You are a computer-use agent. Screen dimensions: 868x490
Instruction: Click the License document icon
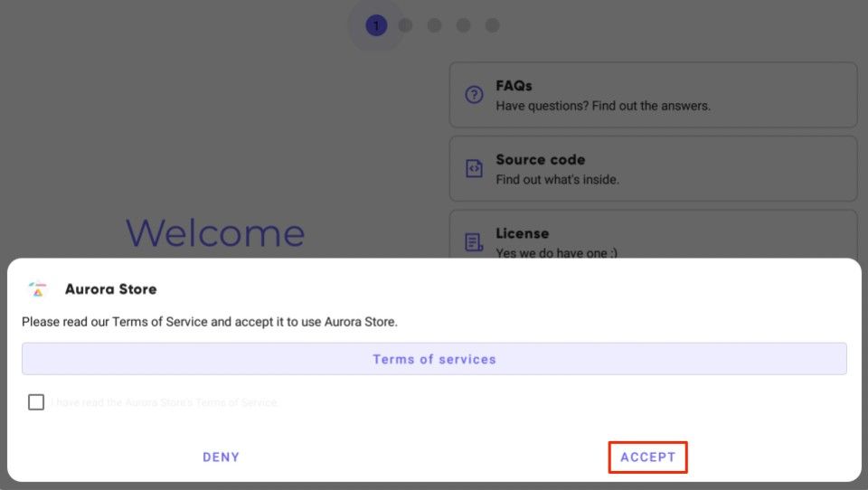point(474,242)
